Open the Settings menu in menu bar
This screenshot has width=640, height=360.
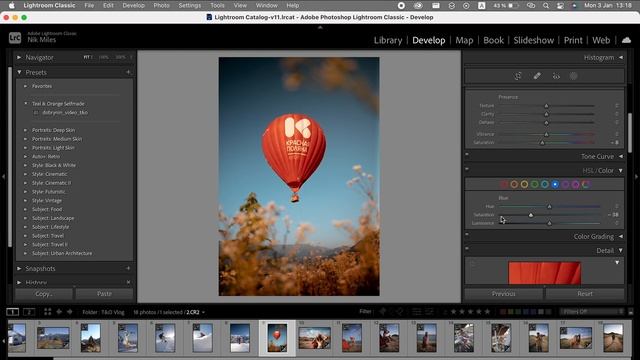(189, 6)
